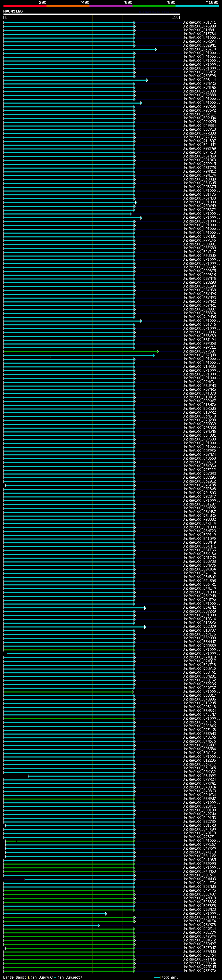The image size is (222, 980).
Task: Open hit UniRef100_P67883
Action: click(199, 91)
